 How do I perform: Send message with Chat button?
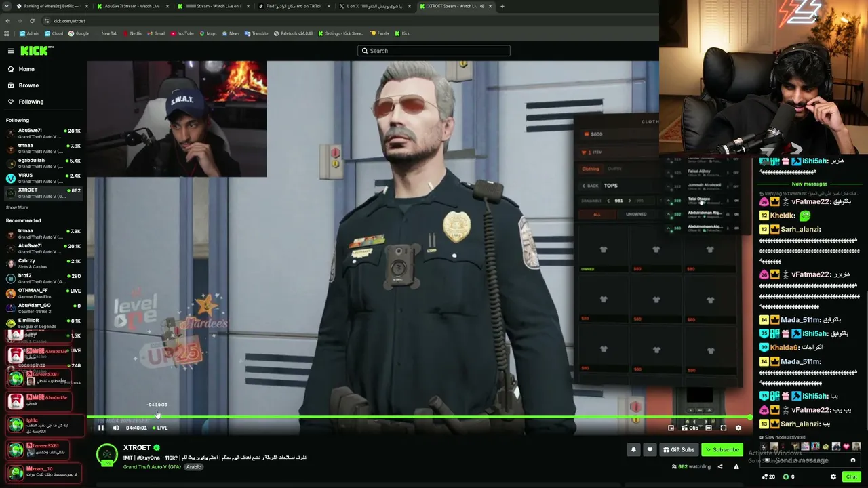[x=852, y=477]
